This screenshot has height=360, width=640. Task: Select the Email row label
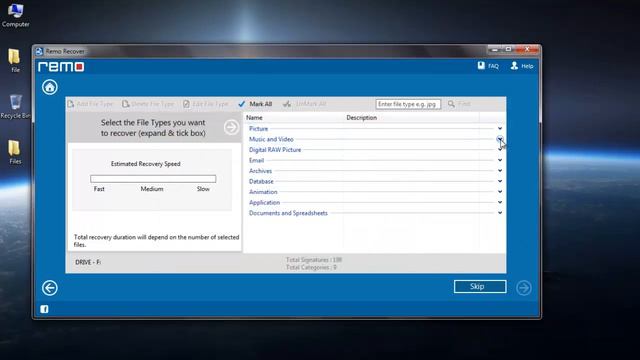click(256, 160)
